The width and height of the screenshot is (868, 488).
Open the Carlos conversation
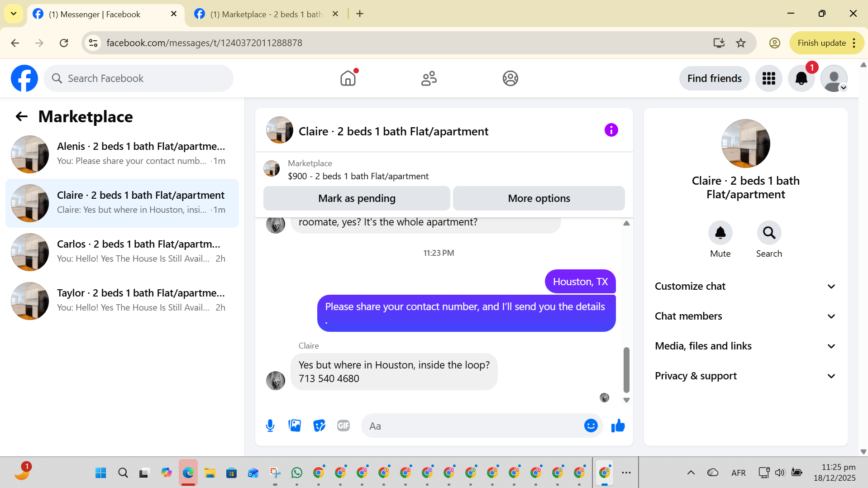122,252
